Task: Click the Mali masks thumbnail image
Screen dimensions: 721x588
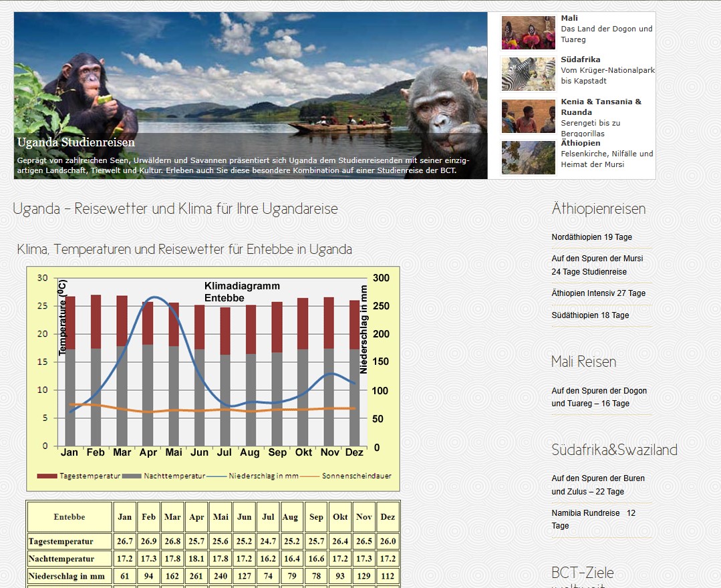Action: (x=528, y=33)
